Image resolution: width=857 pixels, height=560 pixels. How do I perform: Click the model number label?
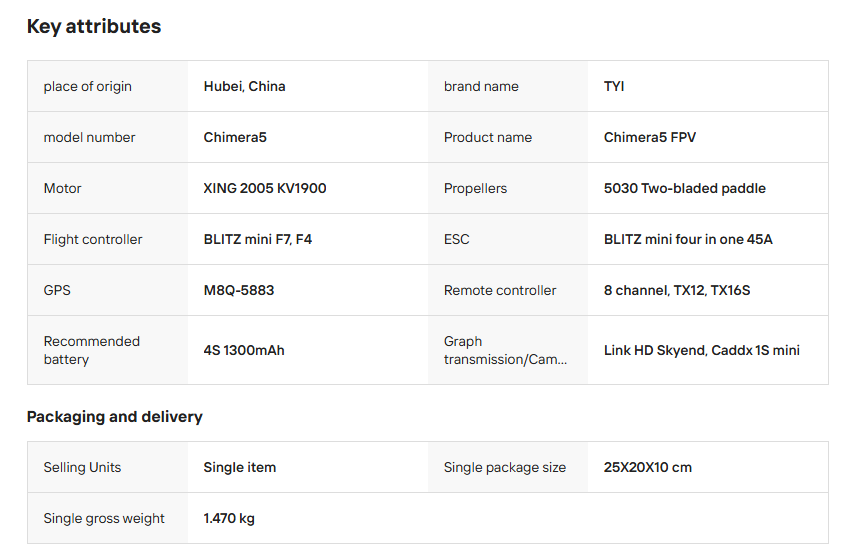pyautogui.click(x=89, y=138)
